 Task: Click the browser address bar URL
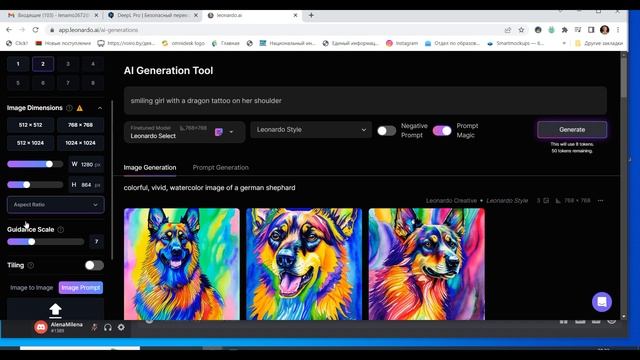98,30
